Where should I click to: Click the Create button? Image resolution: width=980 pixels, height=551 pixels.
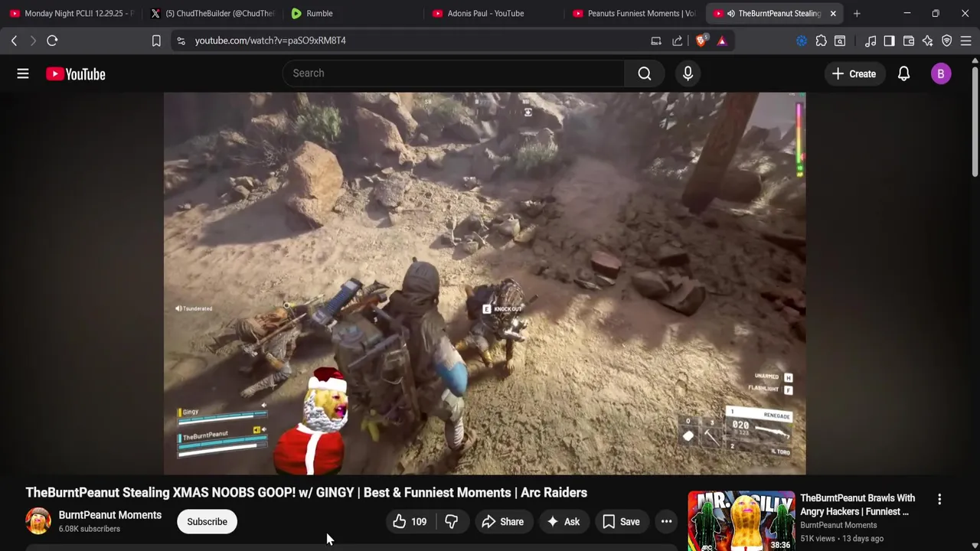(x=854, y=73)
